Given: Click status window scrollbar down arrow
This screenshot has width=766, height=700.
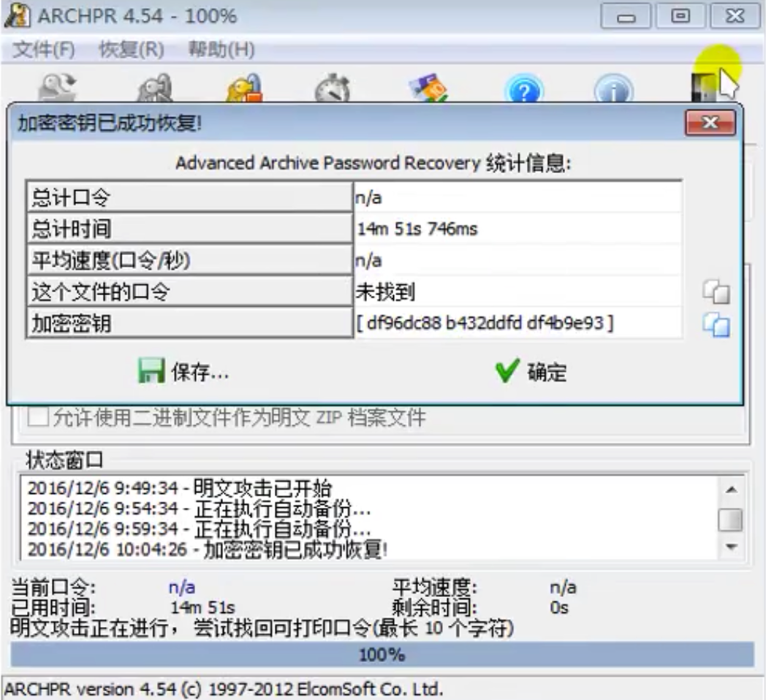Looking at the screenshot, I should pos(731,547).
